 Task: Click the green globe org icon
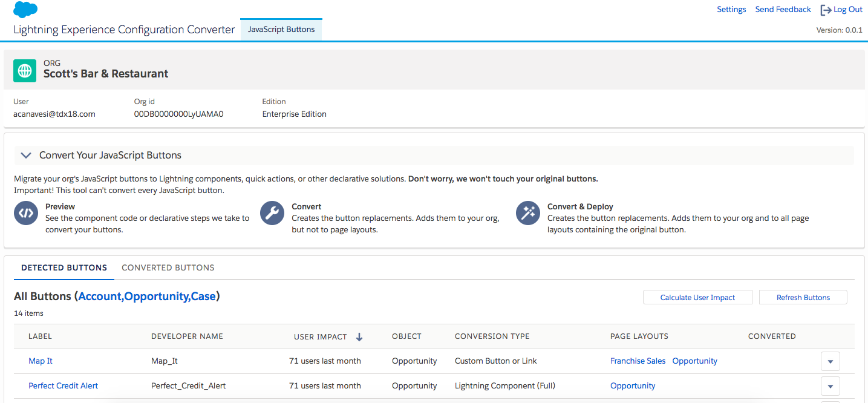pos(25,71)
